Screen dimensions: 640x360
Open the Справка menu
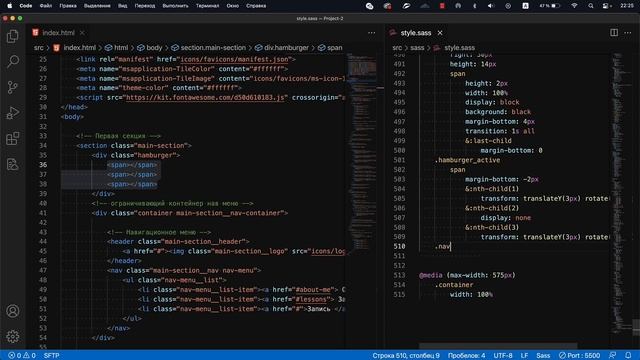(256, 6)
